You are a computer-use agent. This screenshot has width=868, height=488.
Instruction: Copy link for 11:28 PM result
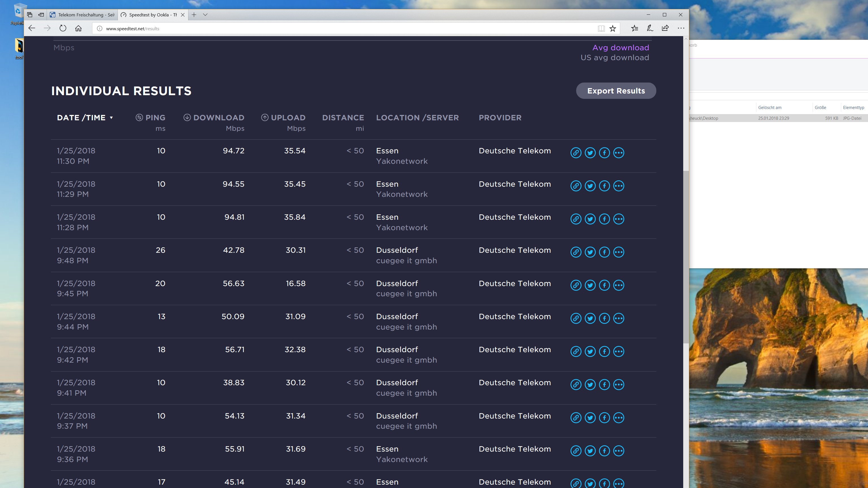[576, 219]
